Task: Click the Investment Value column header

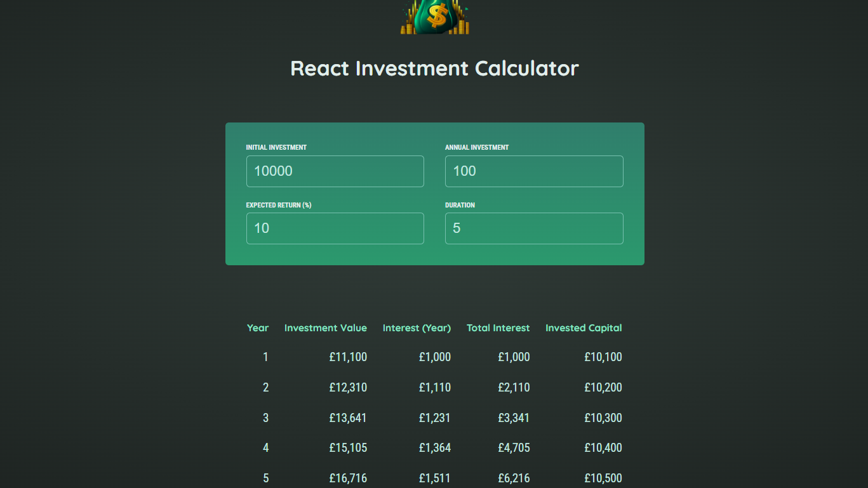Action: pos(326,328)
